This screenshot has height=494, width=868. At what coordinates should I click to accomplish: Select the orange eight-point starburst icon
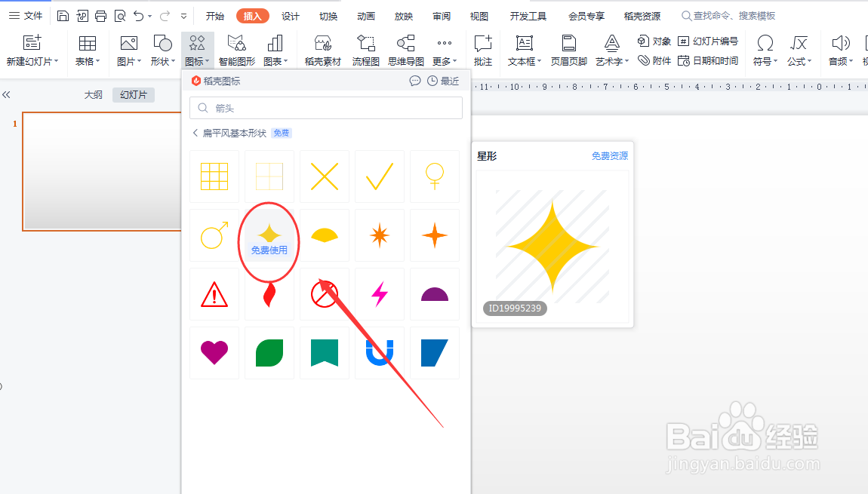pos(380,235)
